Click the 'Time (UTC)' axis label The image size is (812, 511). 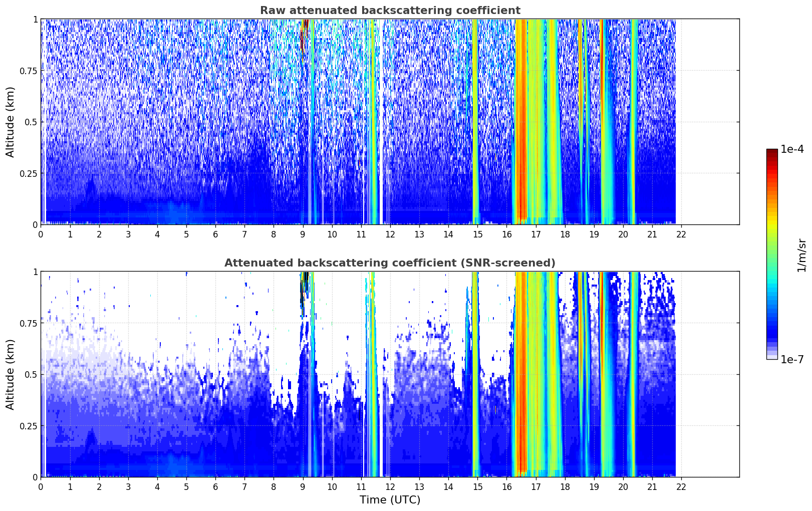tap(390, 500)
